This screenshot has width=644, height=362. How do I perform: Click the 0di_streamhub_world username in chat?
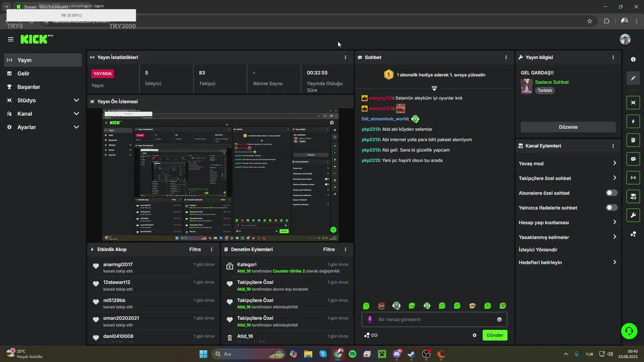(385, 119)
